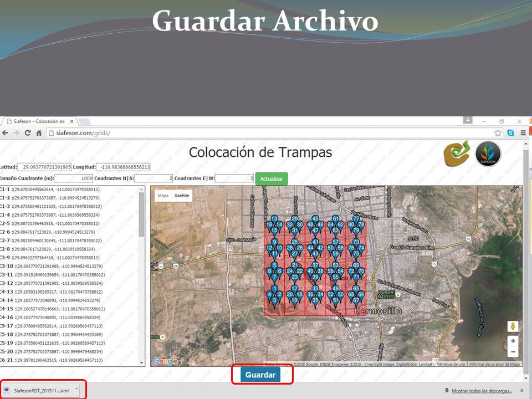Click trap marker 29 on map
The height and width of the screenshot is (399, 532).
tap(294, 219)
